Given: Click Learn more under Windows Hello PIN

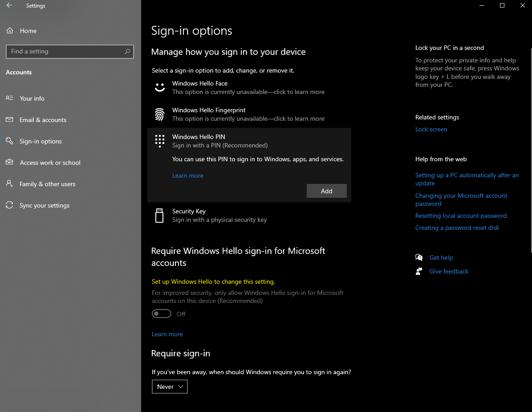Looking at the screenshot, I should click(x=187, y=175).
